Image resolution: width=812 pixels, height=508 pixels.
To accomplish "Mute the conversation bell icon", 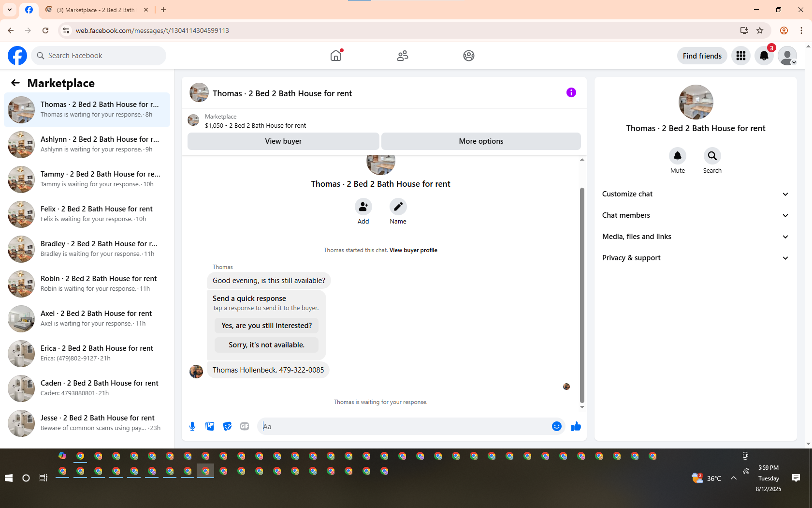I will click(x=678, y=156).
